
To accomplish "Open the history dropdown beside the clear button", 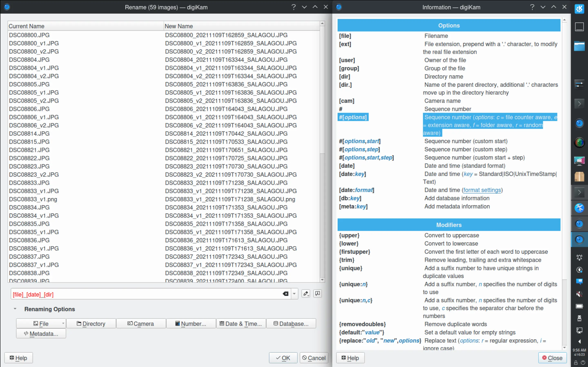I will 294,294.
